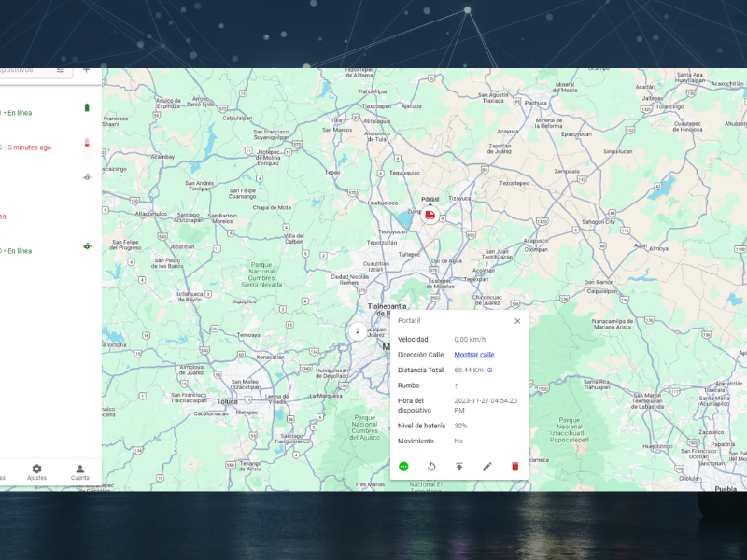747x560 pixels.
Task: Edit the Portatil device with the pencil icon
Action: (486, 466)
